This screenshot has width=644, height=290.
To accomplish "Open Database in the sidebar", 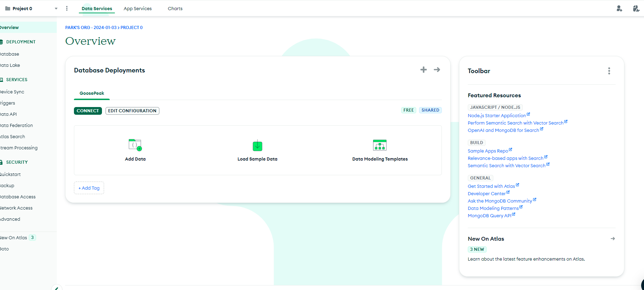I will [10, 54].
